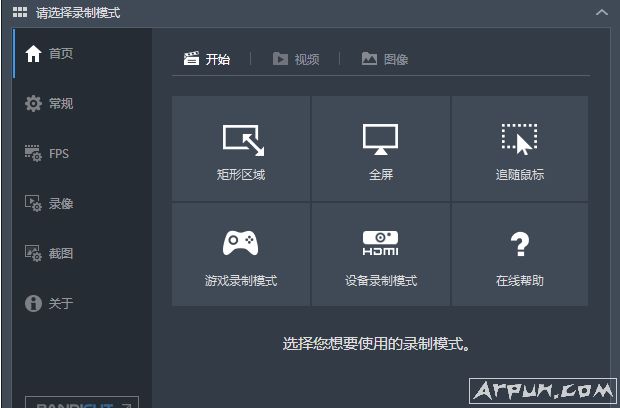Open the About (关于) info section
620x408 pixels.
tap(60, 303)
